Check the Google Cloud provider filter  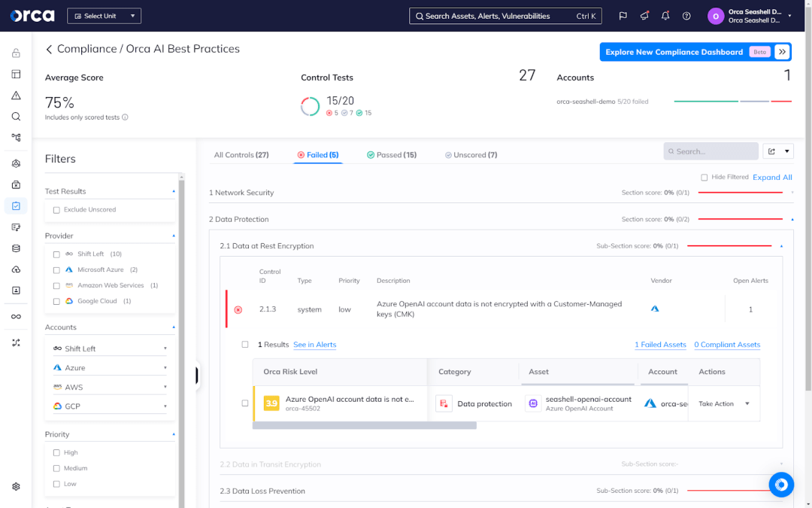[x=56, y=301]
